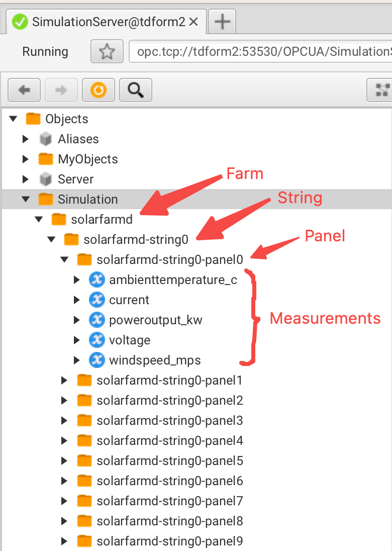Select the solarfarmd-string0-panel5 folder
Screen dimensions: 392x551
coord(169,461)
